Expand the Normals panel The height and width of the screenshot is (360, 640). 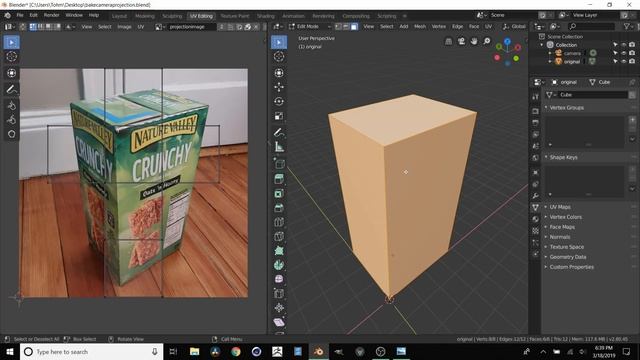coord(560,237)
